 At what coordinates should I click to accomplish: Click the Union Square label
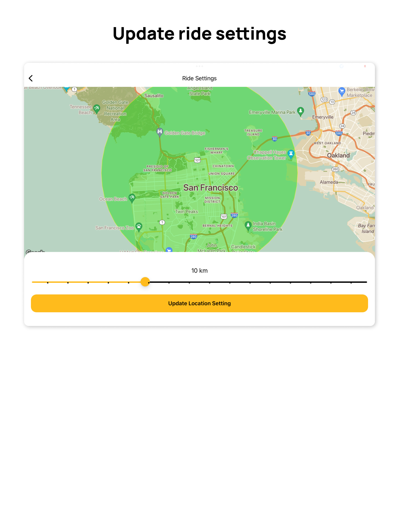coord(222,174)
